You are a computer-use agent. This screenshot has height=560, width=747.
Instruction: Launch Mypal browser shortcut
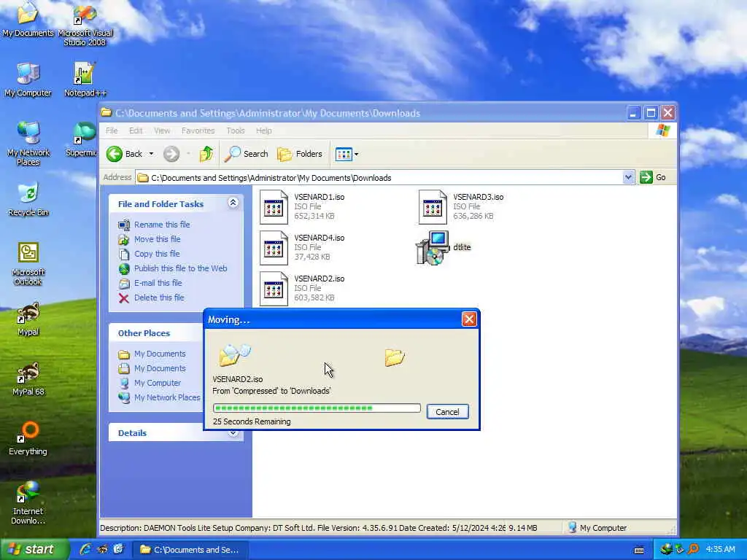pyautogui.click(x=28, y=319)
